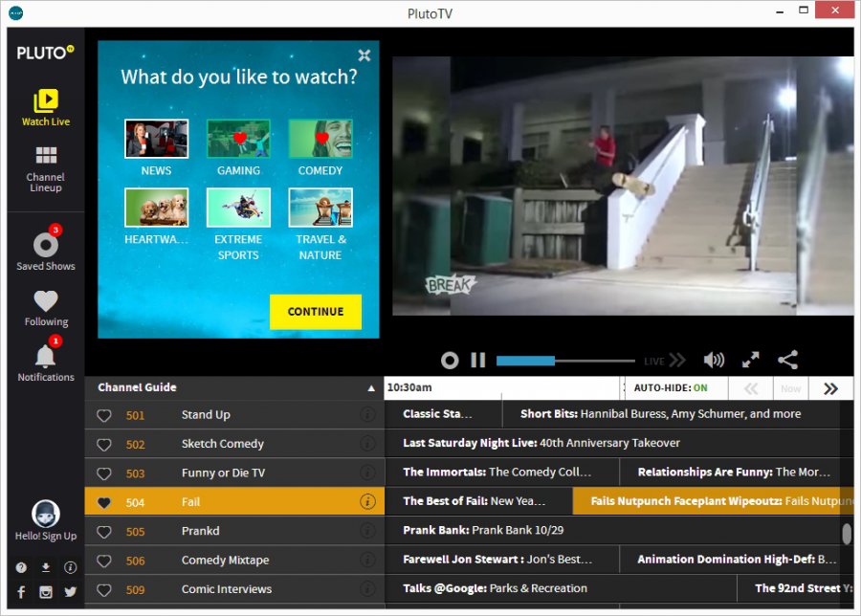Click the yellow CONTINUE button
Viewport: 861px width, 616px height.
click(316, 312)
